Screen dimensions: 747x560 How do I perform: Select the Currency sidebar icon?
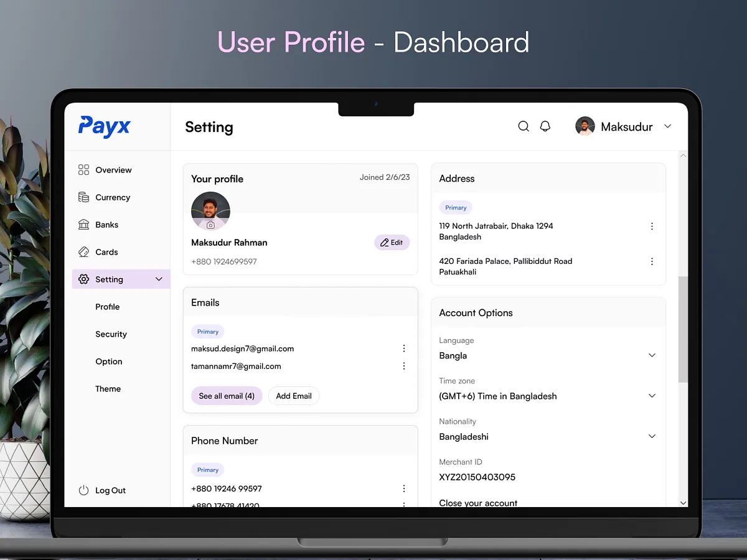tap(83, 197)
